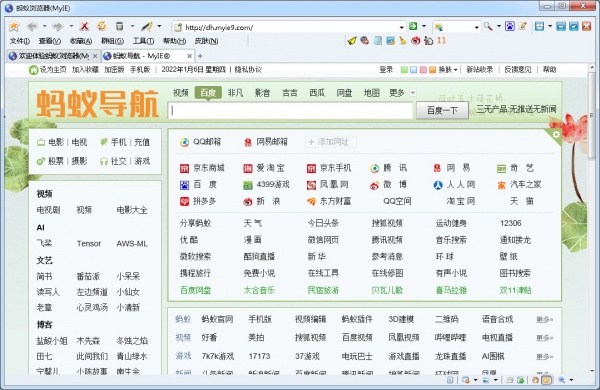Click the highlighted status bar icon

pos(547,380)
